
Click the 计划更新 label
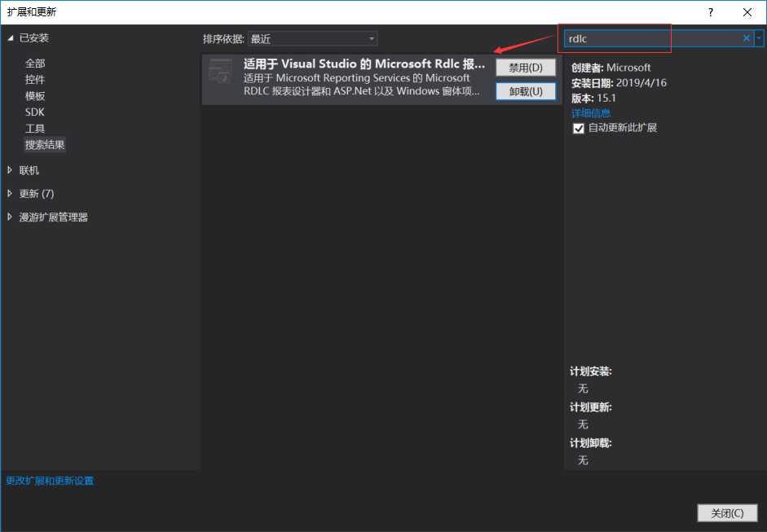pyautogui.click(x=591, y=407)
